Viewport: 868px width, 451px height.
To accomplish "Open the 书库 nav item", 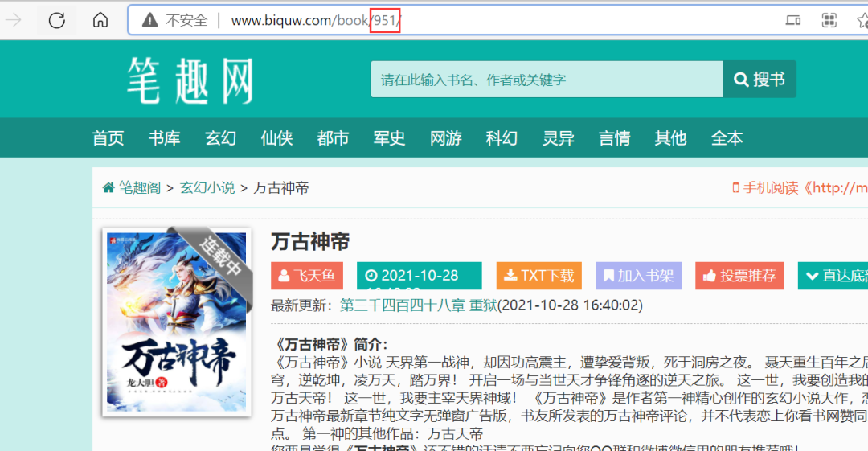I will (165, 138).
